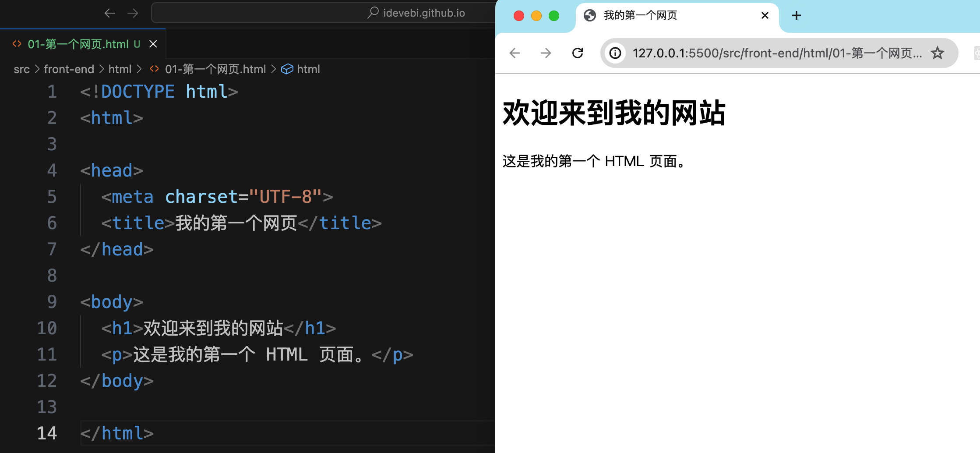
Task: Click the cube symbol icon in breadcrumb
Action: [287, 69]
